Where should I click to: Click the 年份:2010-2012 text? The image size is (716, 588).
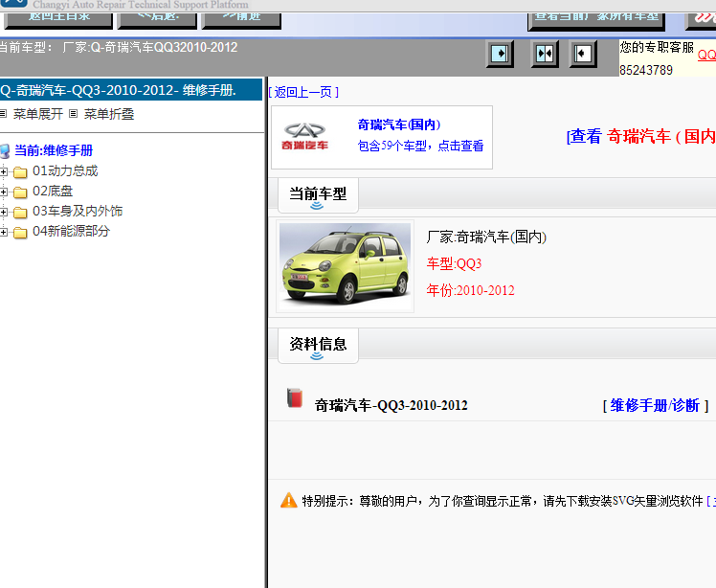coord(471,290)
